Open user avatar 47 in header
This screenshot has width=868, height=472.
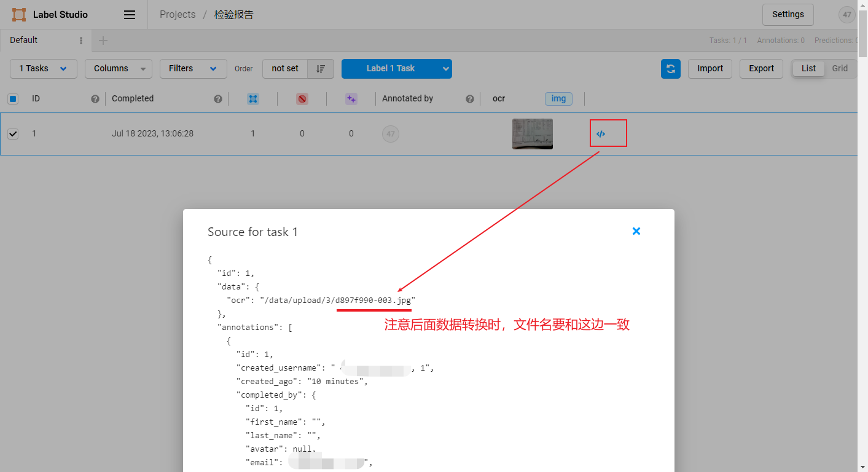pos(847,15)
